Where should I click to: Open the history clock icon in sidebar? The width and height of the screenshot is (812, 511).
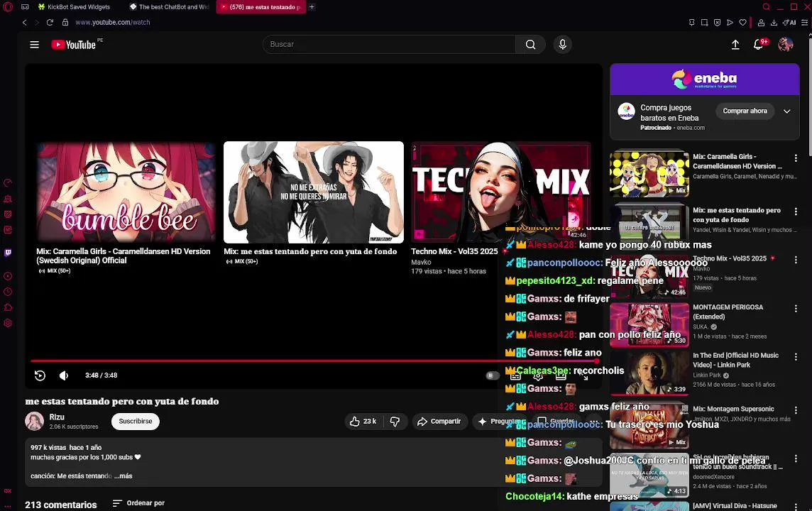(x=8, y=292)
